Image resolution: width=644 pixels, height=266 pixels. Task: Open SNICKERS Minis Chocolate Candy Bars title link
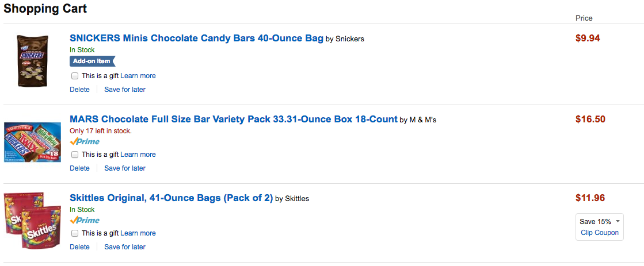[x=196, y=38]
